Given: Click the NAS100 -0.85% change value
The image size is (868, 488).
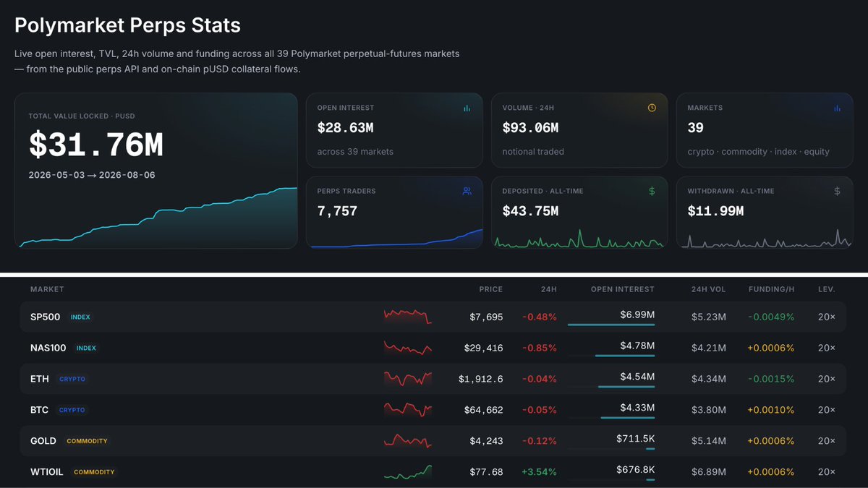Looking at the screenshot, I should 540,348.
